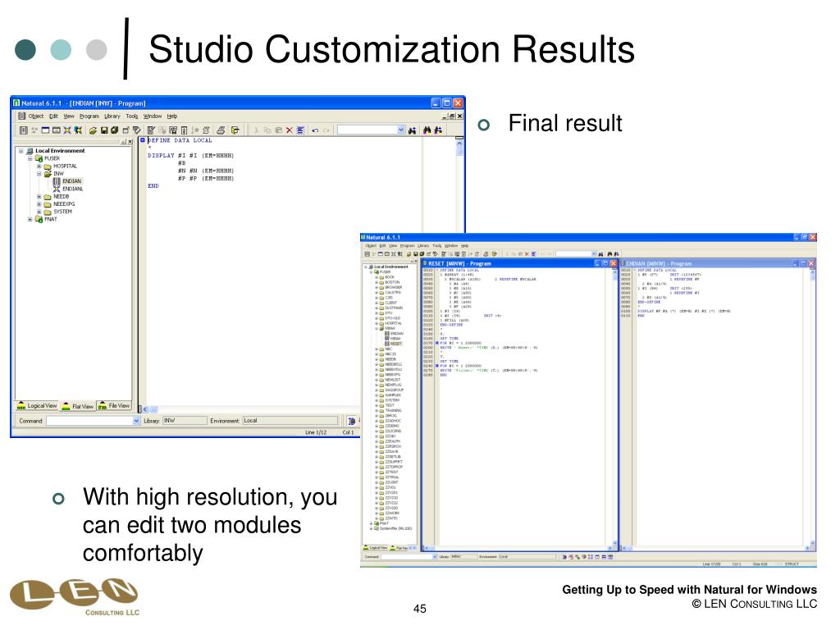The image size is (840, 630).
Task: Expand the FNAT node
Action: [x=30, y=219]
